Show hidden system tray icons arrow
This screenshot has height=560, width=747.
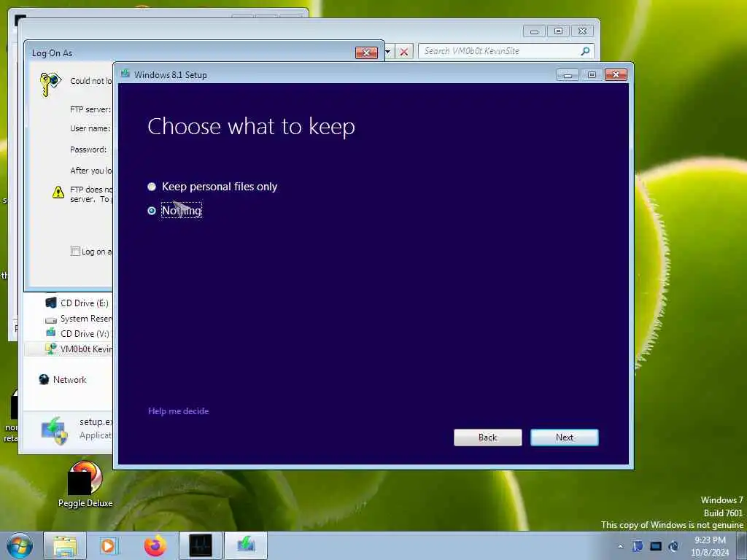pyautogui.click(x=620, y=546)
